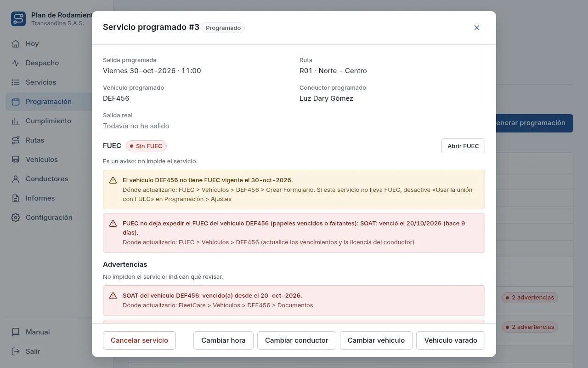The image size is (588, 368).
Task: Close the Servicio programado dialog
Action: point(477,28)
